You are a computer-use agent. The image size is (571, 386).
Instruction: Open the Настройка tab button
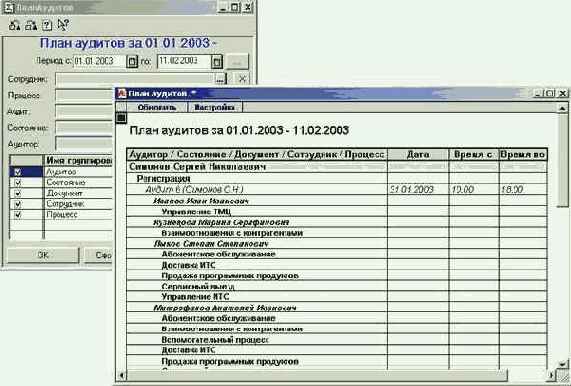(215, 107)
